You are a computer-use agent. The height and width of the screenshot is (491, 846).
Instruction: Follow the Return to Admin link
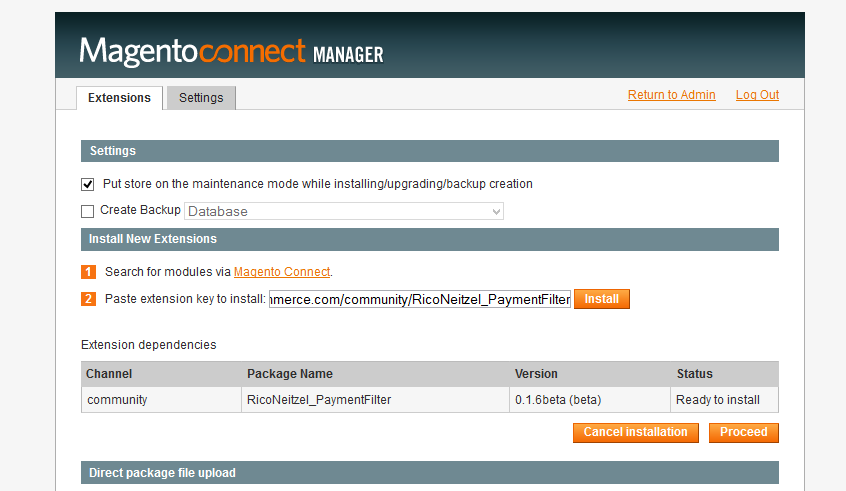[x=672, y=95]
